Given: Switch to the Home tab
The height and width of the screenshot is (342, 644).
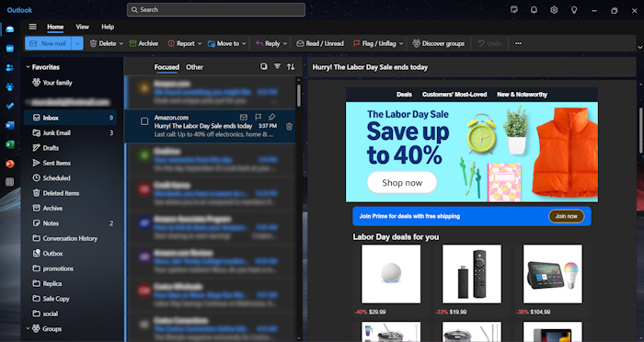Looking at the screenshot, I should click(55, 27).
